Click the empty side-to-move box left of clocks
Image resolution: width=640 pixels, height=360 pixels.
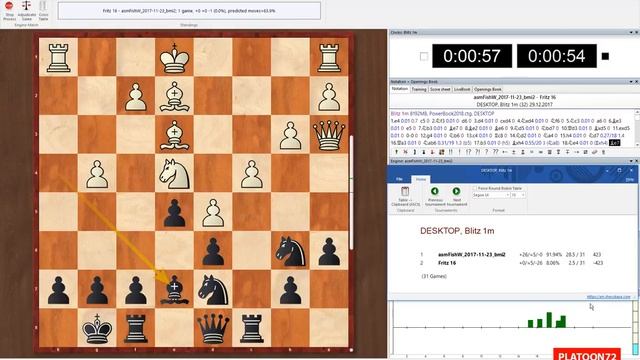point(424,56)
